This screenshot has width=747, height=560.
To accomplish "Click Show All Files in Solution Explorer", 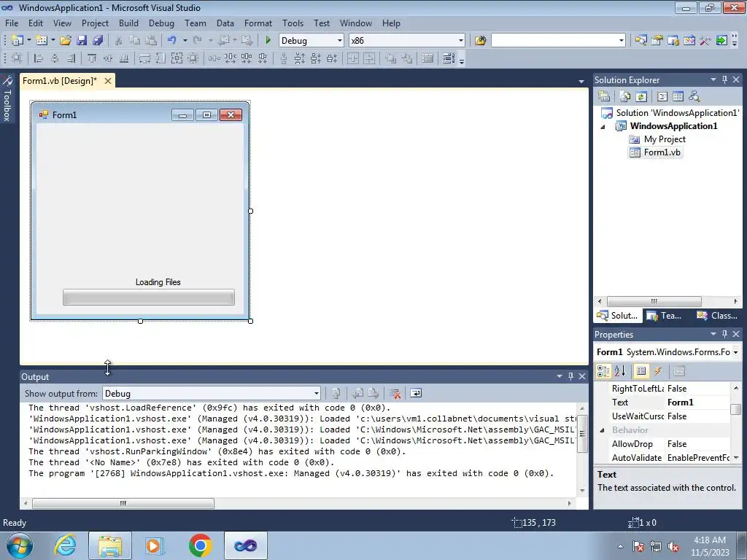I will [x=625, y=97].
